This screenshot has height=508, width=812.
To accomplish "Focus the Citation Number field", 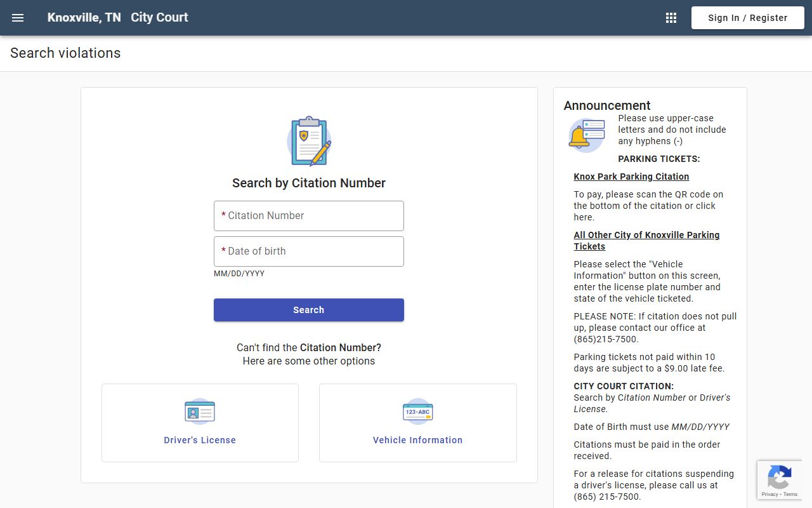I will coord(309,216).
